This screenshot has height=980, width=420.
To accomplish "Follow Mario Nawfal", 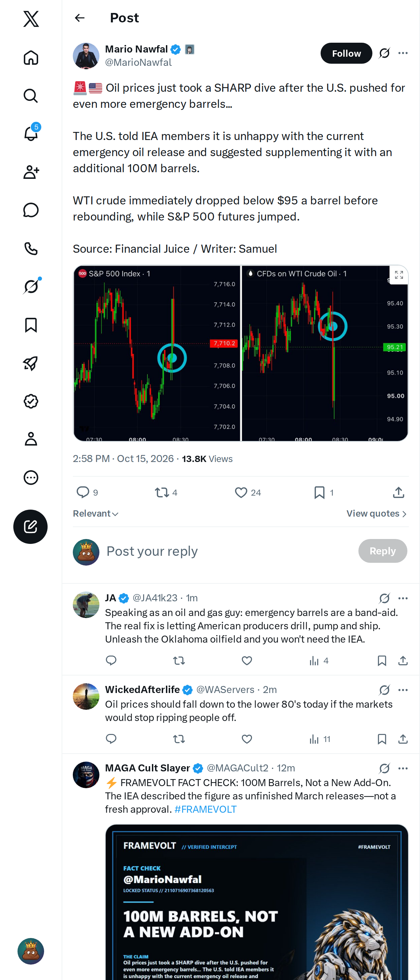I will click(x=346, y=53).
